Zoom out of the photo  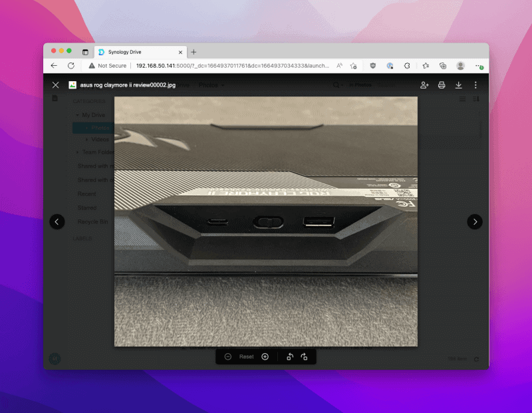228,357
